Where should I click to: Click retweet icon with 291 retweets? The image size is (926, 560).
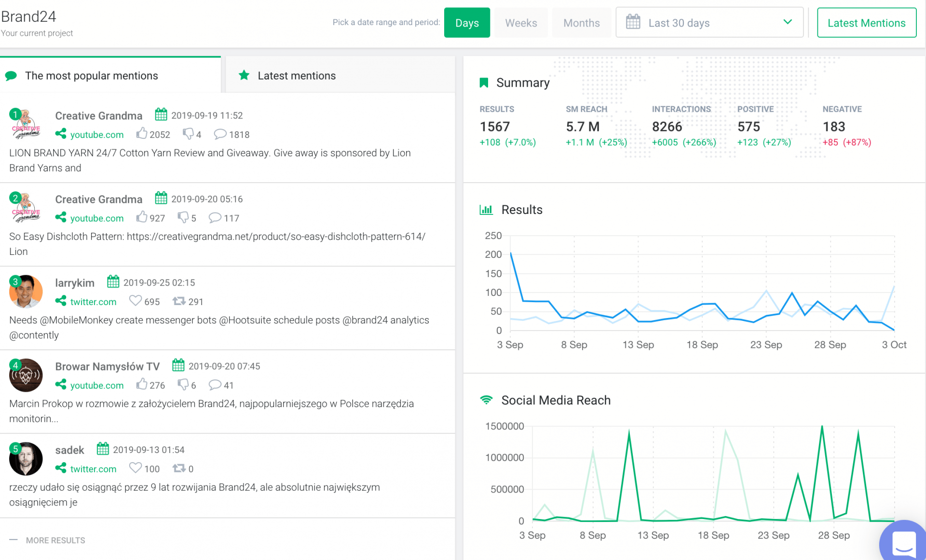click(179, 301)
